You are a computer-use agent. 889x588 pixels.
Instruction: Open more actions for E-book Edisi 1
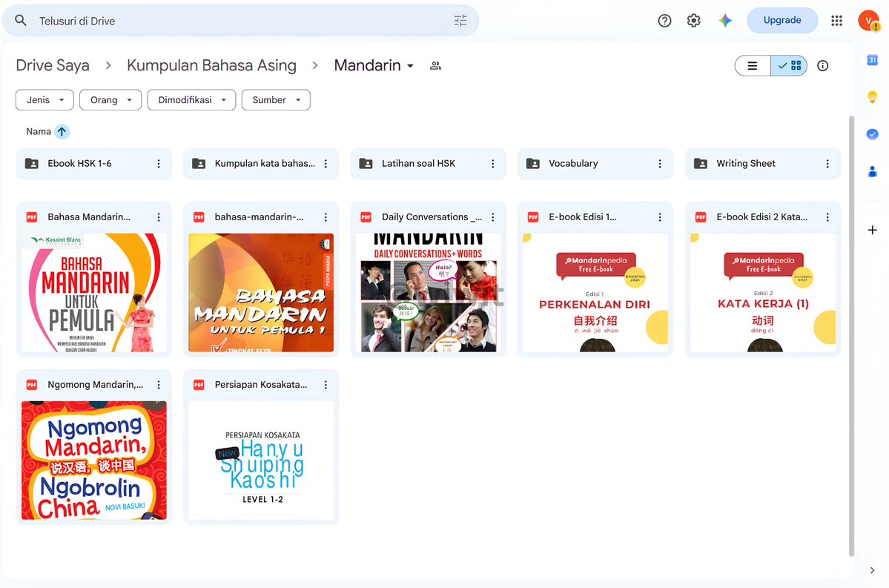[660, 217]
